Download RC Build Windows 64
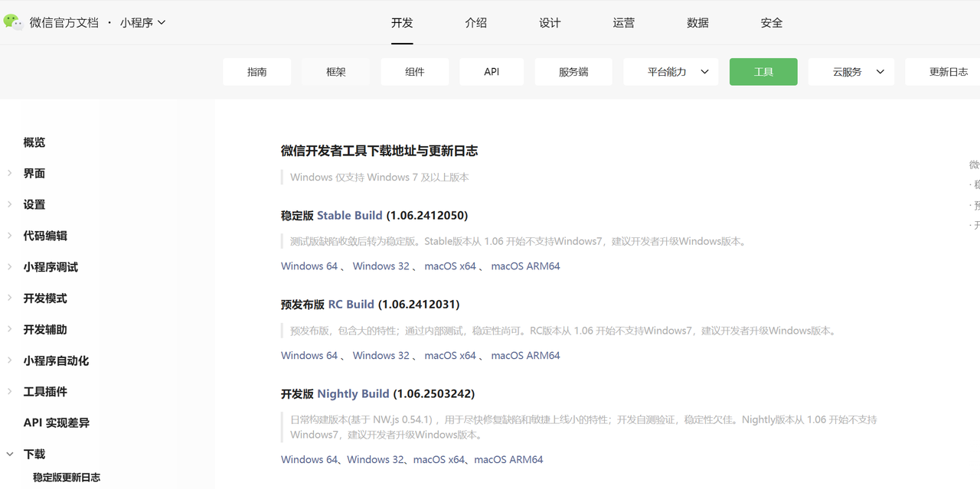The width and height of the screenshot is (980, 489). [x=309, y=356]
